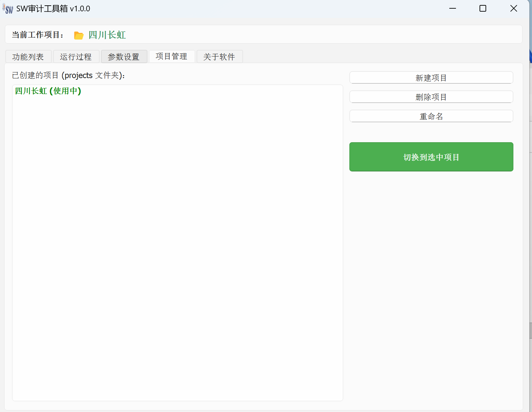Screen dimensions: 532x412
Task: Select 四川长虹 (使用中) in the project list
Action: pyautogui.click(x=48, y=91)
